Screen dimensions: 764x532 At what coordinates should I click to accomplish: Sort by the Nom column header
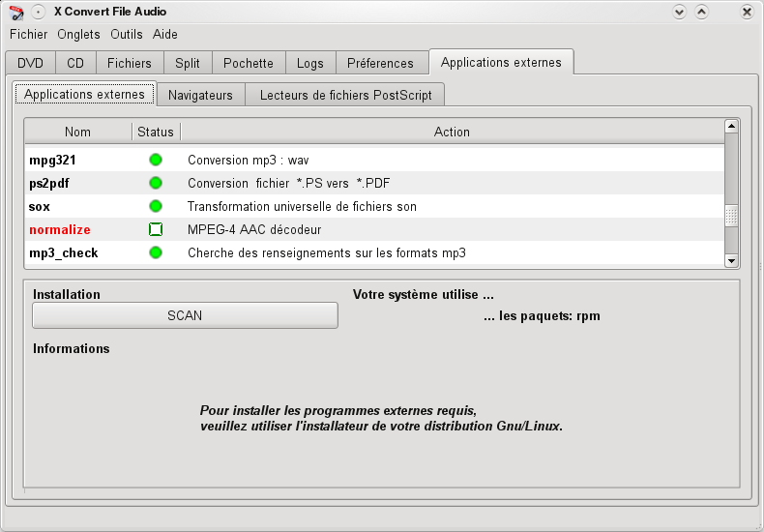pos(78,132)
